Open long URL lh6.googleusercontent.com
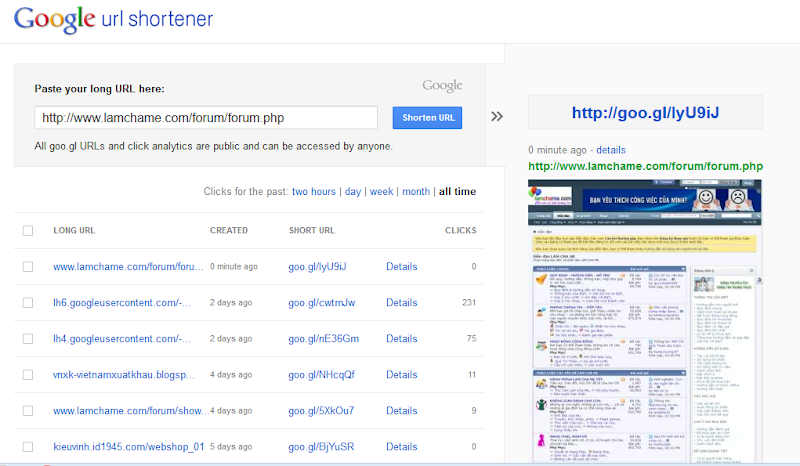The height and width of the screenshot is (466, 800). [122, 303]
